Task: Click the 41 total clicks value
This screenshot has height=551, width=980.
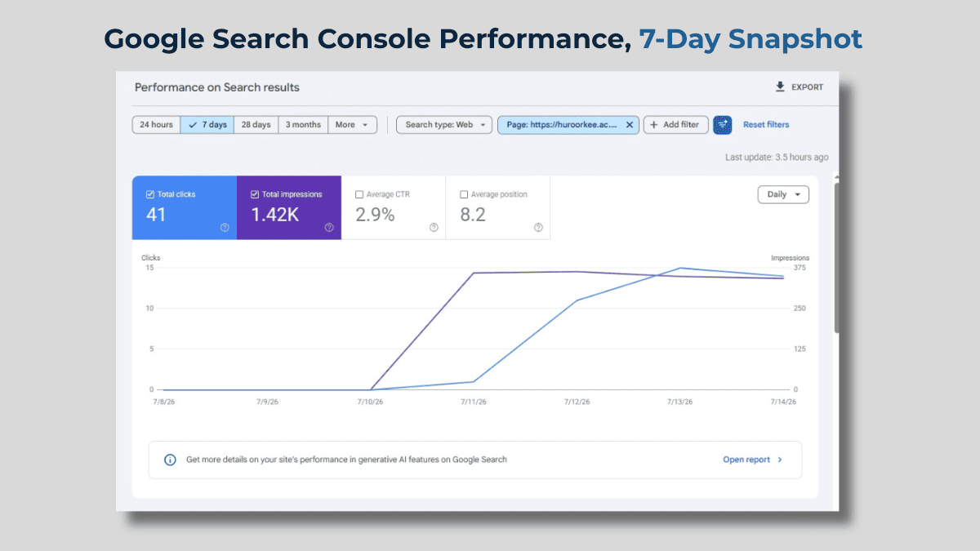Action: (156, 215)
